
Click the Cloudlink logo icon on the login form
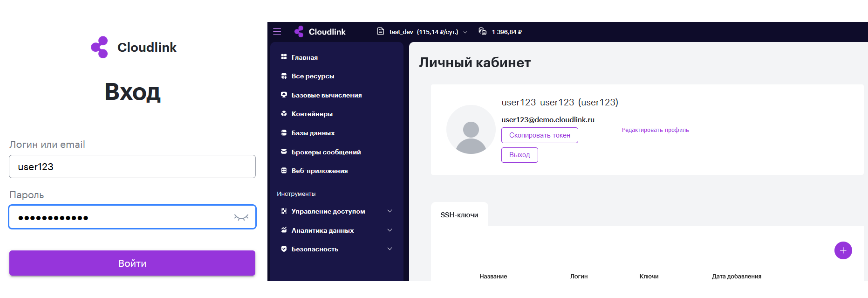point(100,47)
